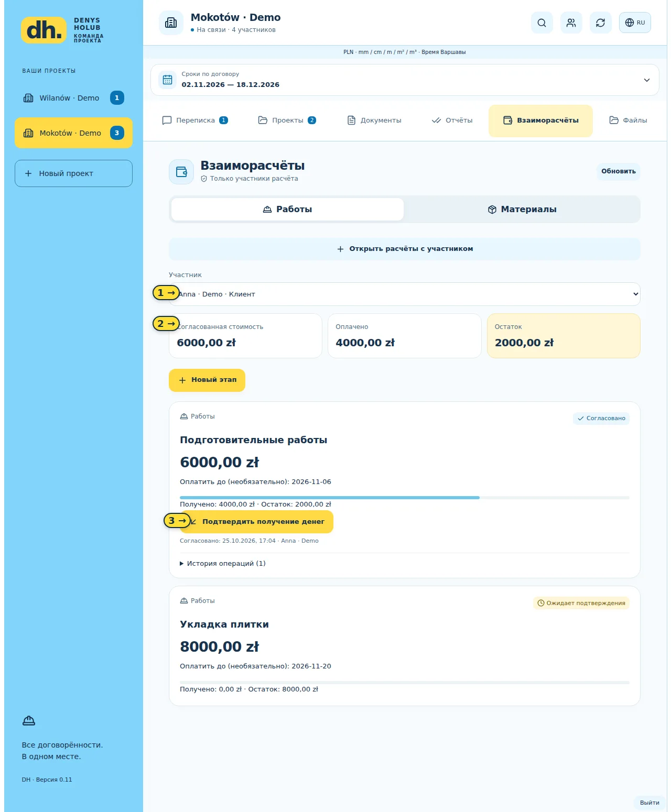This screenshot has height=812, width=671.
Task: Click the Подготовительные работы title
Action: (253, 440)
